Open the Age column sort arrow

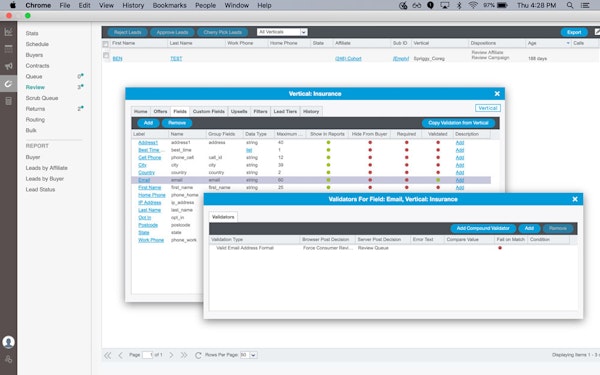pos(568,43)
